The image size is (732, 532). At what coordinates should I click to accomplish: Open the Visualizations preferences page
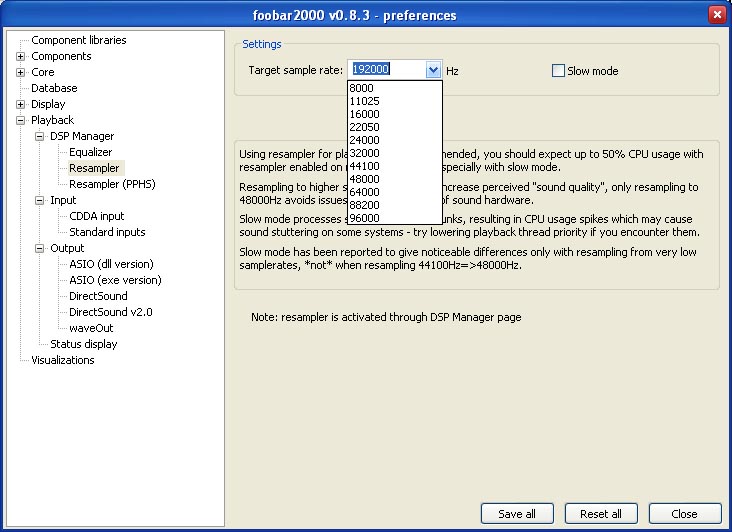pyautogui.click(x=63, y=360)
